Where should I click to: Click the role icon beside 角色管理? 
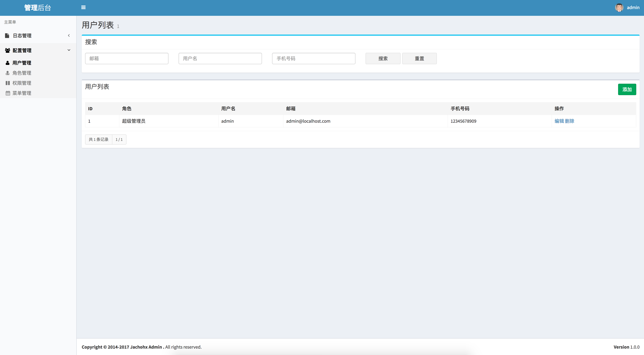coord(8,73)
